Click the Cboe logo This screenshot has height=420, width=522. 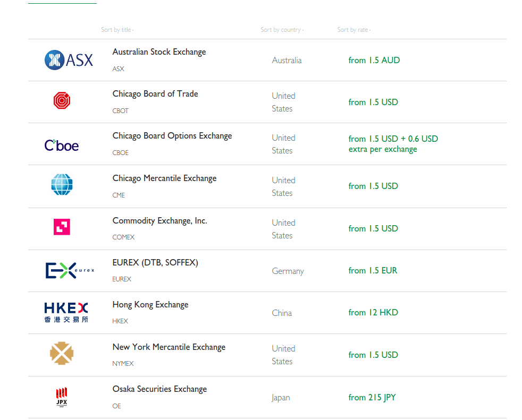pos(62,145)
